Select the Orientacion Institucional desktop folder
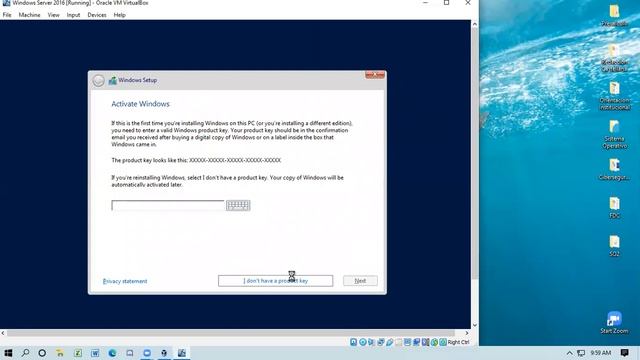 point(614,96)
